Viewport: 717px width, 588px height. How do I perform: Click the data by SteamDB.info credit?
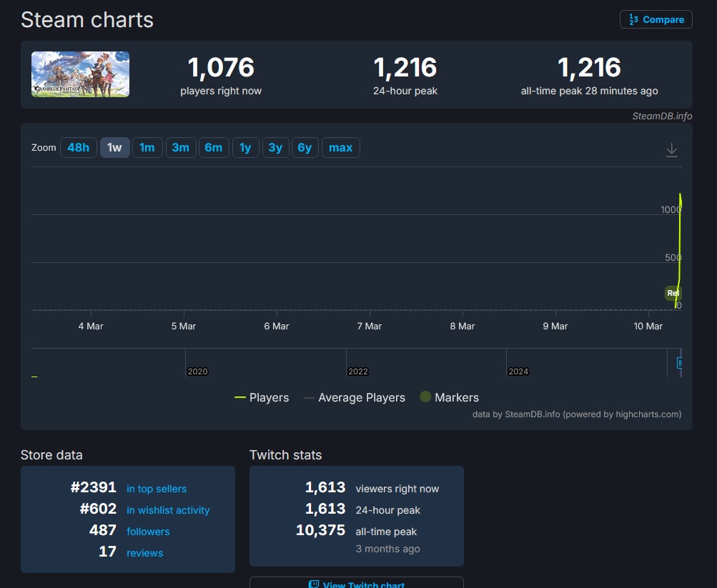click(x=577, y=414)
